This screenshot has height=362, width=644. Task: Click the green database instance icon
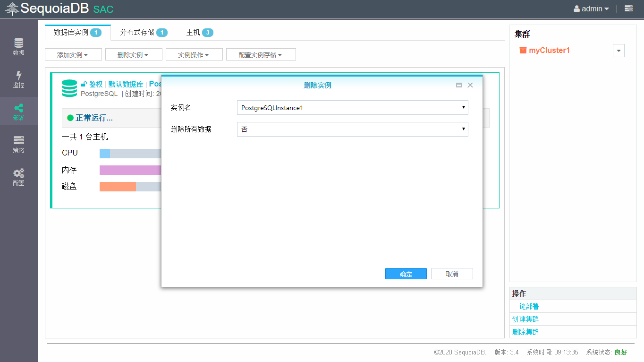pyautogui.click(x=69, y=88)
